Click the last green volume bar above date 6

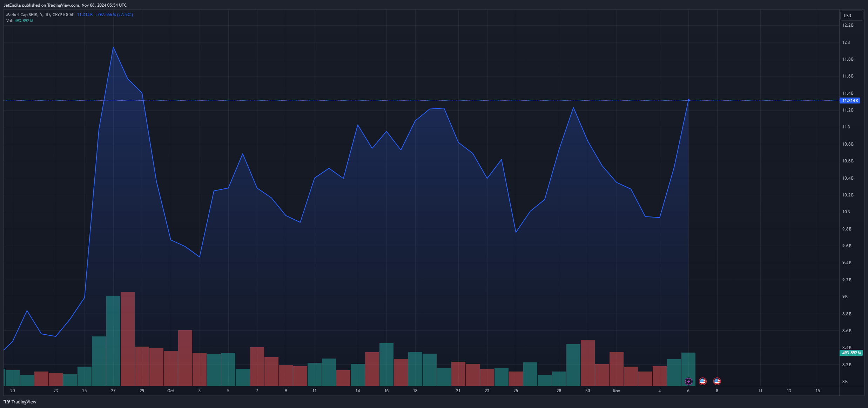pos(688,365)
